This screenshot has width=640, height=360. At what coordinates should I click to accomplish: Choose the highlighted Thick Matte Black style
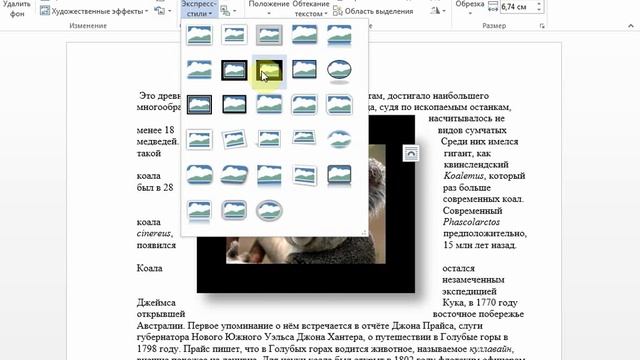pos(269,70)
